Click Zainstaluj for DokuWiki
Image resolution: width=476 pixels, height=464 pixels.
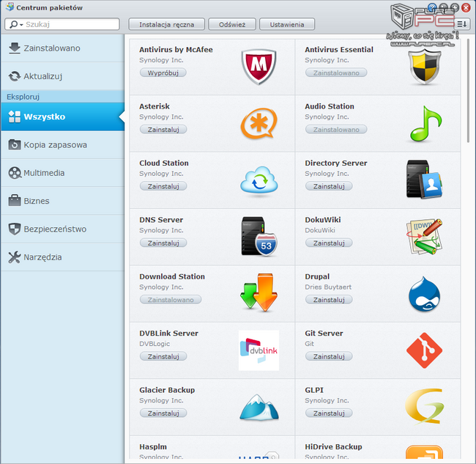pos(329,243)
